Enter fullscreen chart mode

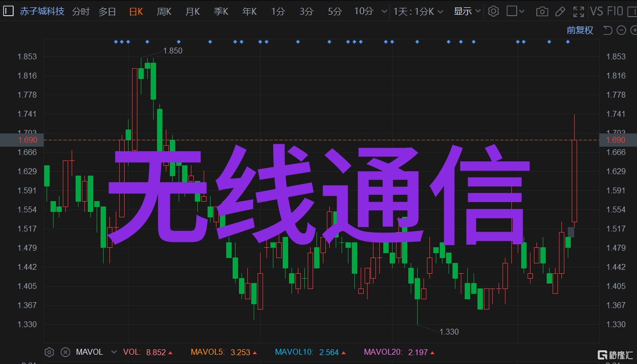(x=579, y=11)
